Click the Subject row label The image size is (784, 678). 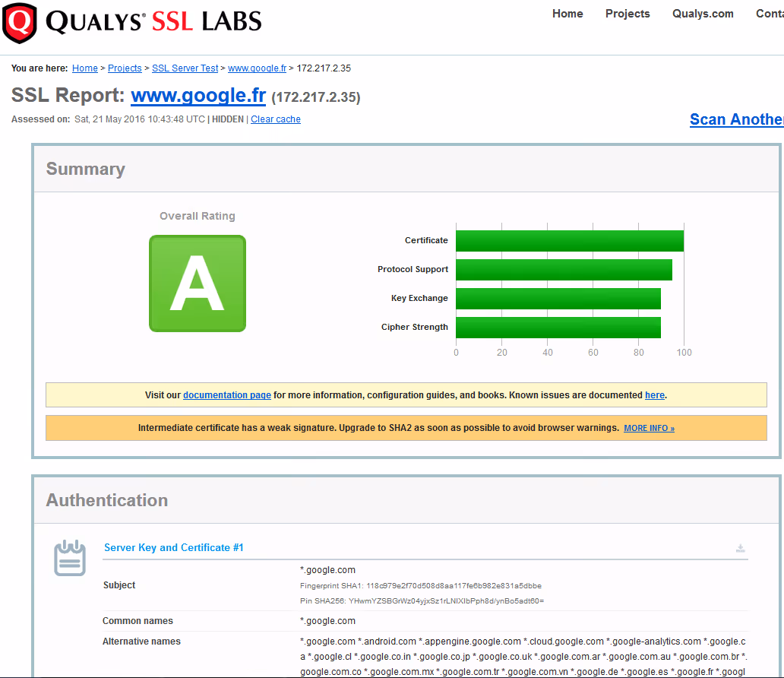tap(119, 585)
